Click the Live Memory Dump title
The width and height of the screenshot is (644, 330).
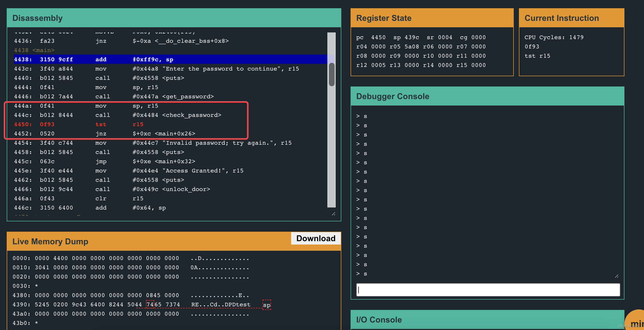pyautogui.click(x=50, y=241)
